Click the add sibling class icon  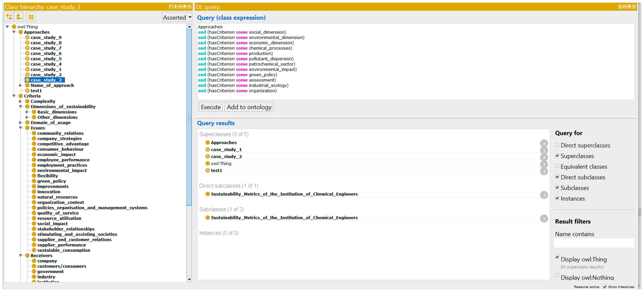[19, 17]
